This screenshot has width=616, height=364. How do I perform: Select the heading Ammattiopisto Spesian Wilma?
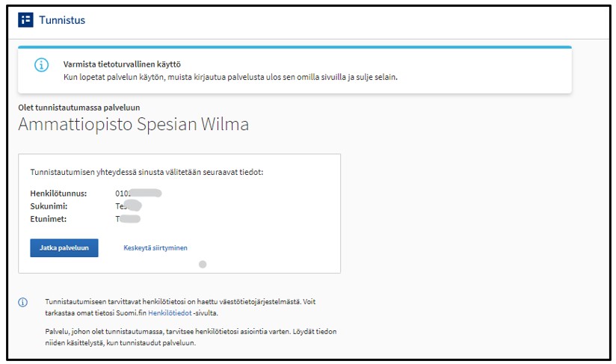pyautogui.click(x=134, y=125)
